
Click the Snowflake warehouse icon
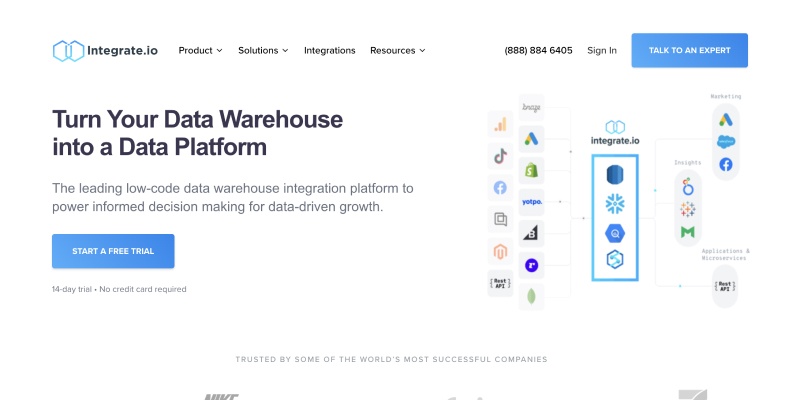[615, 204]
